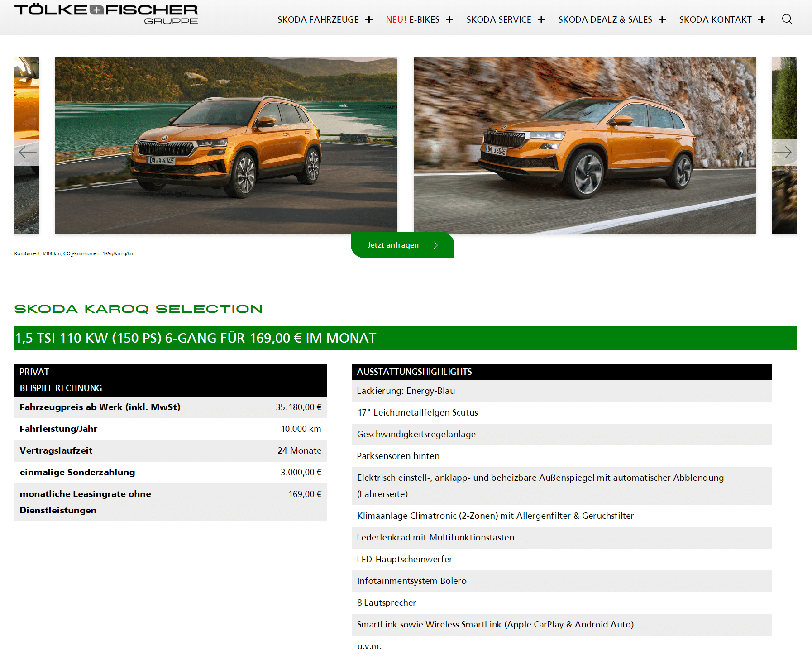Open the Skoda Fahrzeuge menu
Viewport: 812px width, 660px height.
[318, 19]
